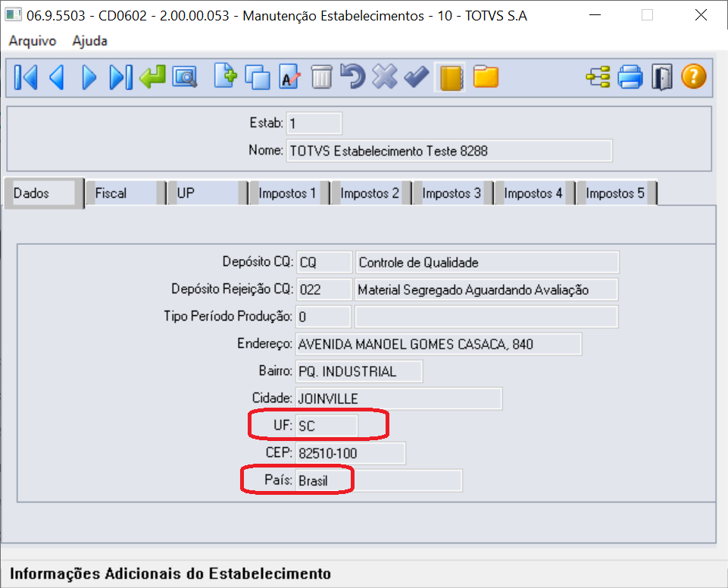Viewport: 728px width, 588px height.
Task: Go to first record icon
Action: click(26, 77)
